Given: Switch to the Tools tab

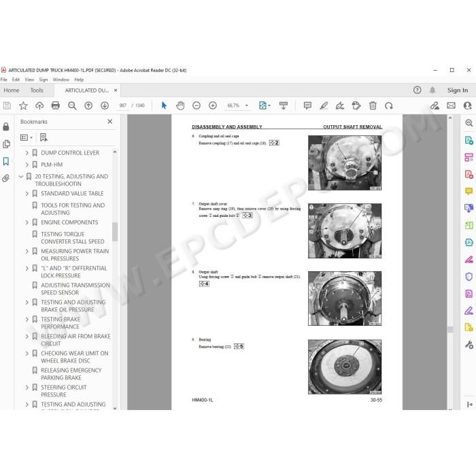Looking at the screenshot, I should 37,90.
